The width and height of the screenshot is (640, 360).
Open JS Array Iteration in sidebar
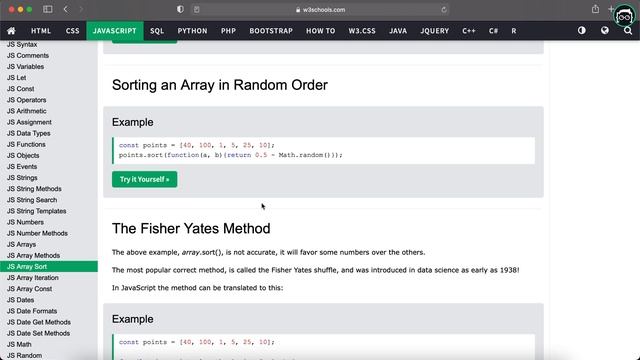(33, 278)
